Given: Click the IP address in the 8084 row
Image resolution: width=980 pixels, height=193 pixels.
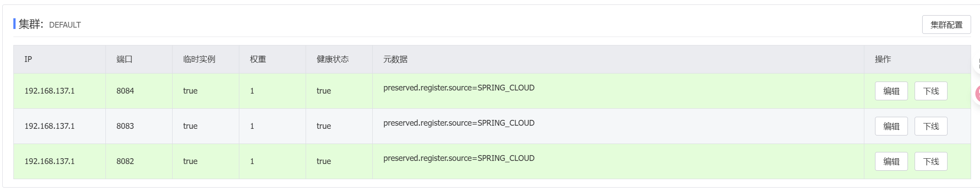Looking at the screenshot, I should 49,91.
